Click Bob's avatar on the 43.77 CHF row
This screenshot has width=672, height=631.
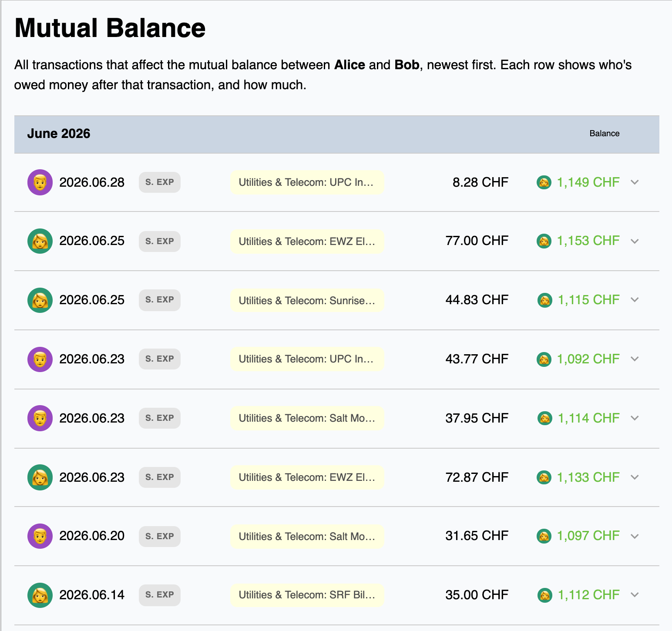point(40,359)
